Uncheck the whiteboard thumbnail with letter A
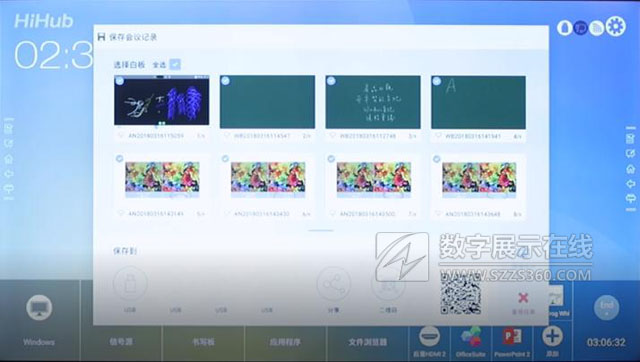The height and width of the screenshot is (362, 640). tap(437, 81)
